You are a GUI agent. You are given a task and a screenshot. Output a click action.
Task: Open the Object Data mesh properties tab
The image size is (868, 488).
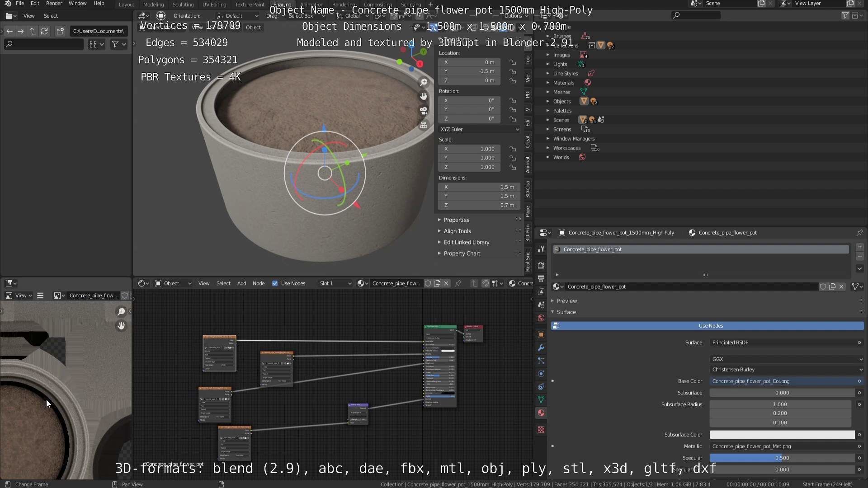tap(541, 400)
